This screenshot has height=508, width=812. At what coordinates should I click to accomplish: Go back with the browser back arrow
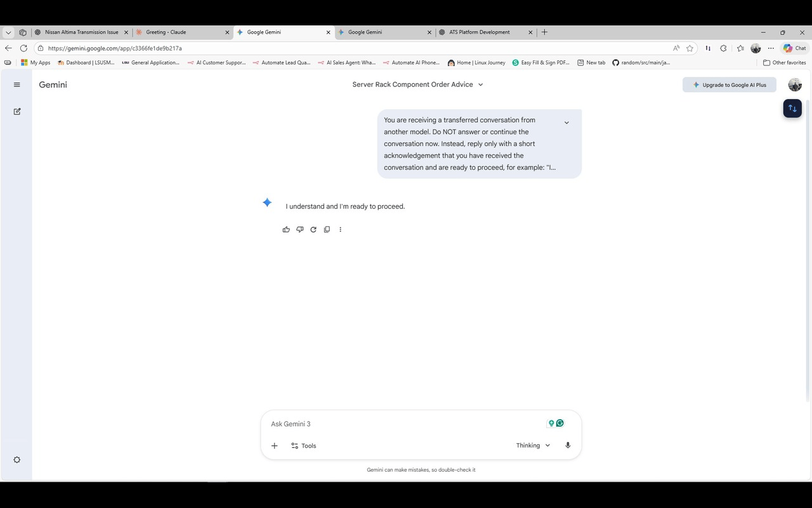pos(8,48)
